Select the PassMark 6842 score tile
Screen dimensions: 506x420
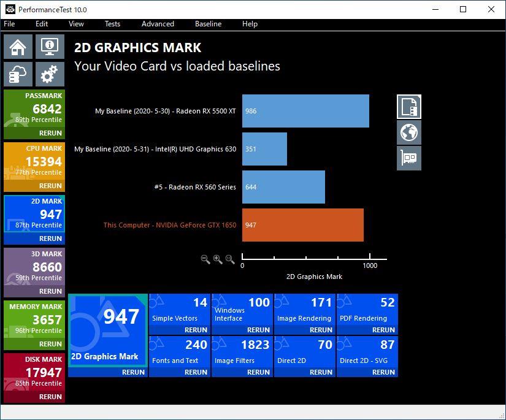pos(34,109)
